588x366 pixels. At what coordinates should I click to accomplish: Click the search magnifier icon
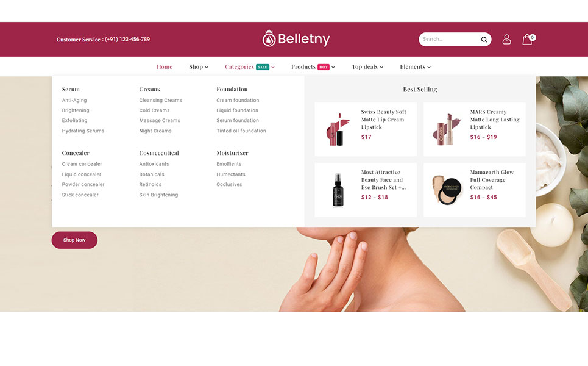pyautogui.click(x=484, y=40)
